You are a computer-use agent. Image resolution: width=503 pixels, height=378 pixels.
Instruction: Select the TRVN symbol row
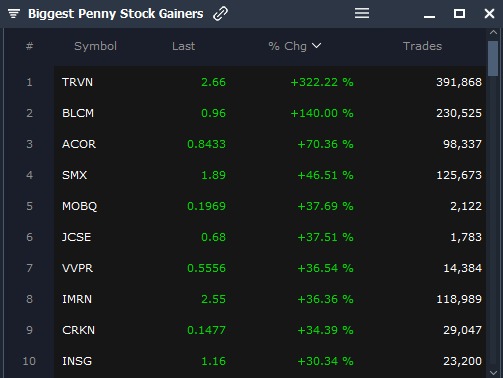[245, 82]
